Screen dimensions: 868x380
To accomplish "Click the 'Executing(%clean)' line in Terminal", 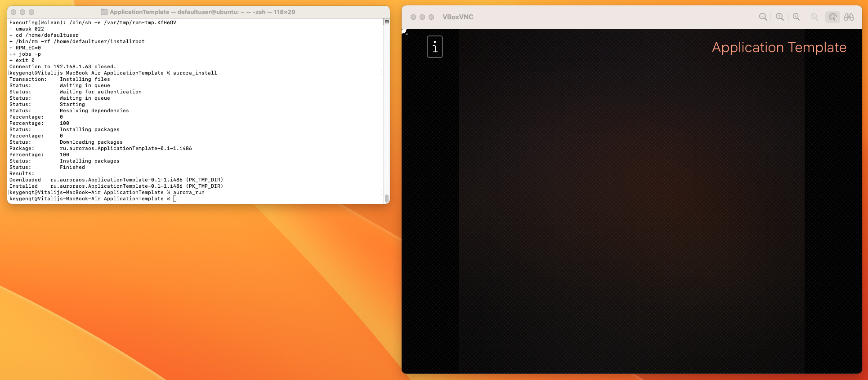I will tap(93, 22).
